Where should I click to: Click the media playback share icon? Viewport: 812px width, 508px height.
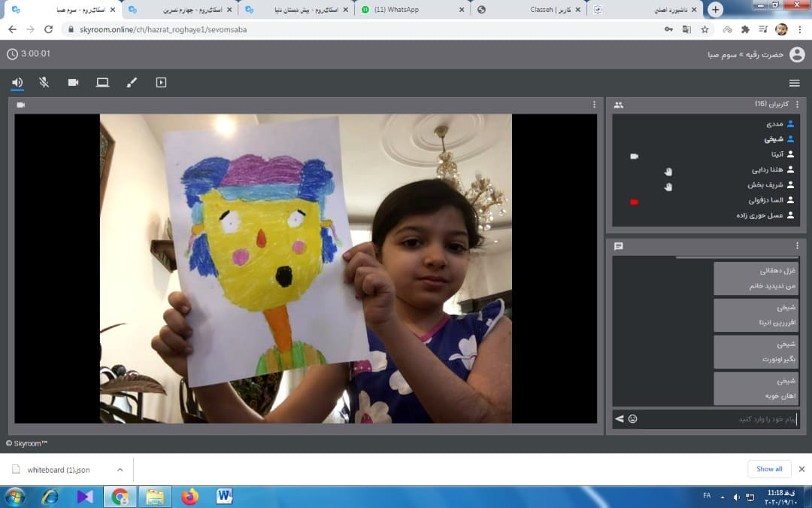coord(161,83)
